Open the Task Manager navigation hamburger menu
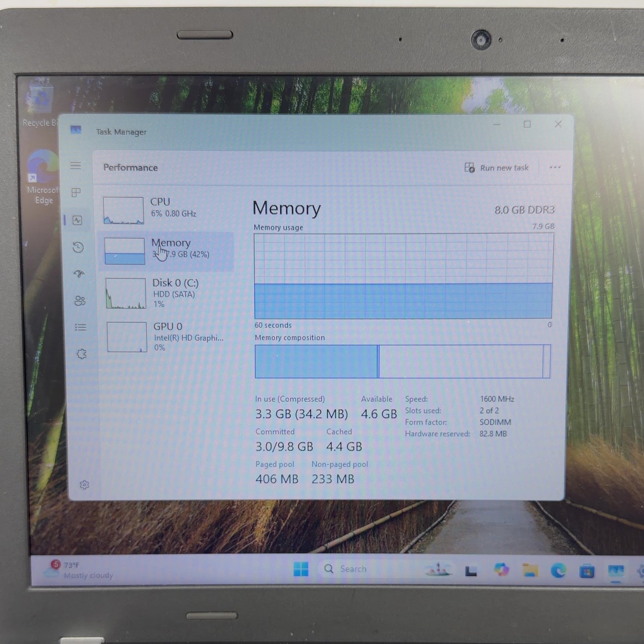This screenshot has height=644, width=644. point(76,165)
